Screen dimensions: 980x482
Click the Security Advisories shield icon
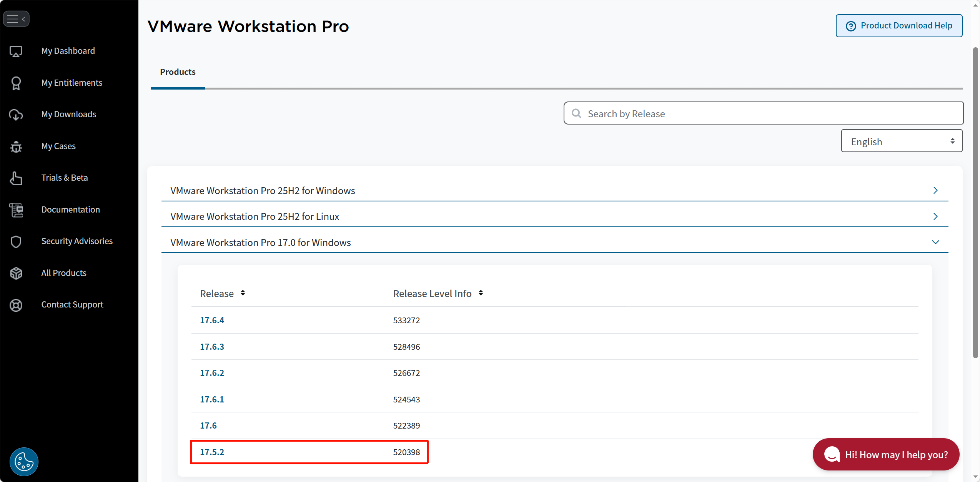pyautogui.click(x=16, y=241)
